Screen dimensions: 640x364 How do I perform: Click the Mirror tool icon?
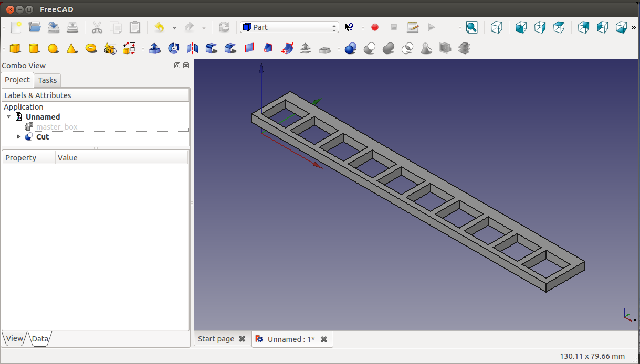point(193,49)
